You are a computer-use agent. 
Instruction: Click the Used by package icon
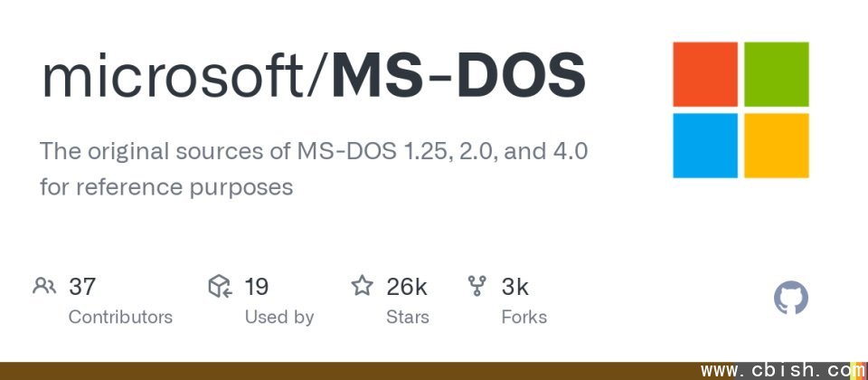pos(220,286)
